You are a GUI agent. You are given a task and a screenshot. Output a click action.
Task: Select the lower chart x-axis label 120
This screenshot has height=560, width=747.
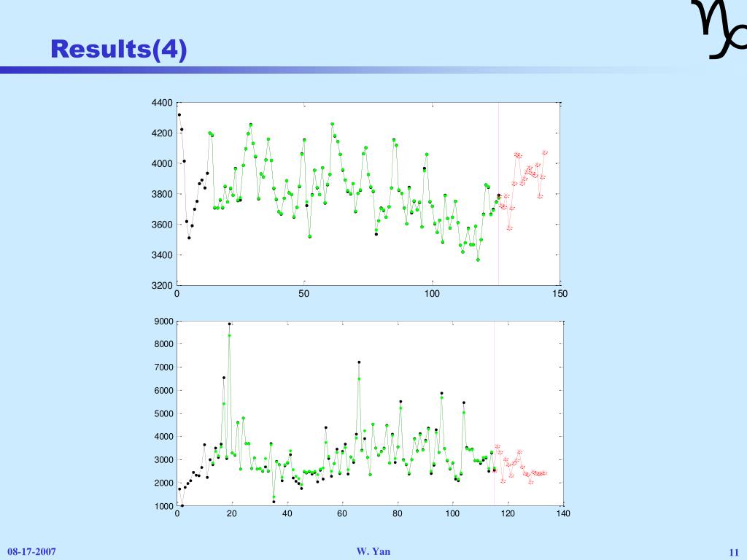click(508, 513)
